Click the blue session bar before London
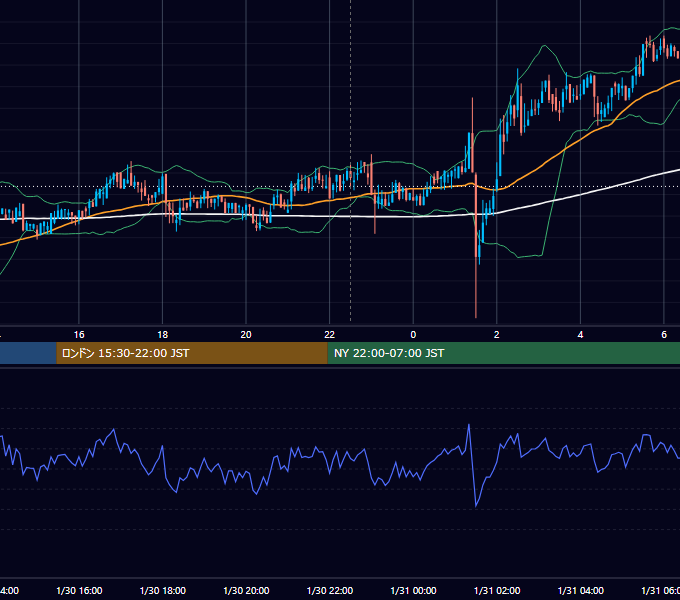The image size is (680, 600). 28,353
